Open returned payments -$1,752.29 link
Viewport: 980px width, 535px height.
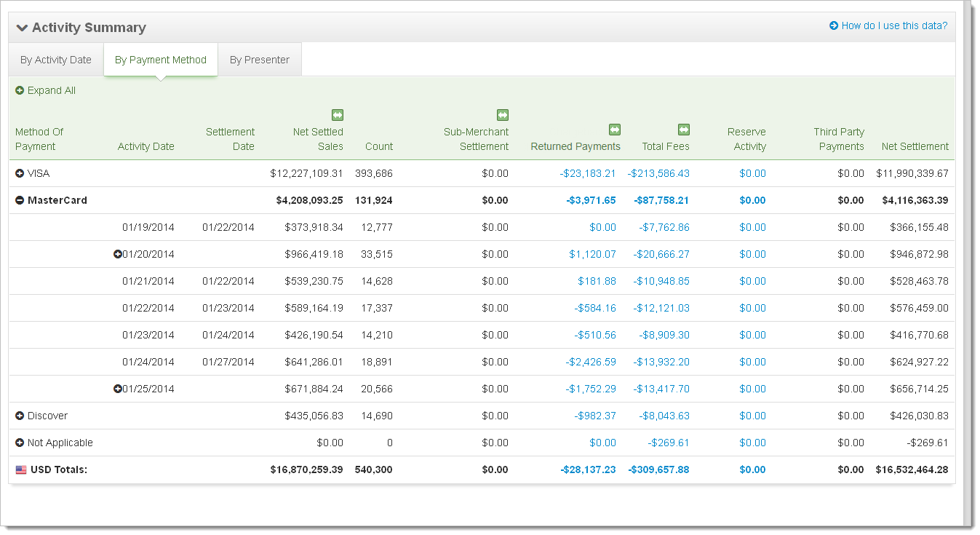(x=591, y=389)
